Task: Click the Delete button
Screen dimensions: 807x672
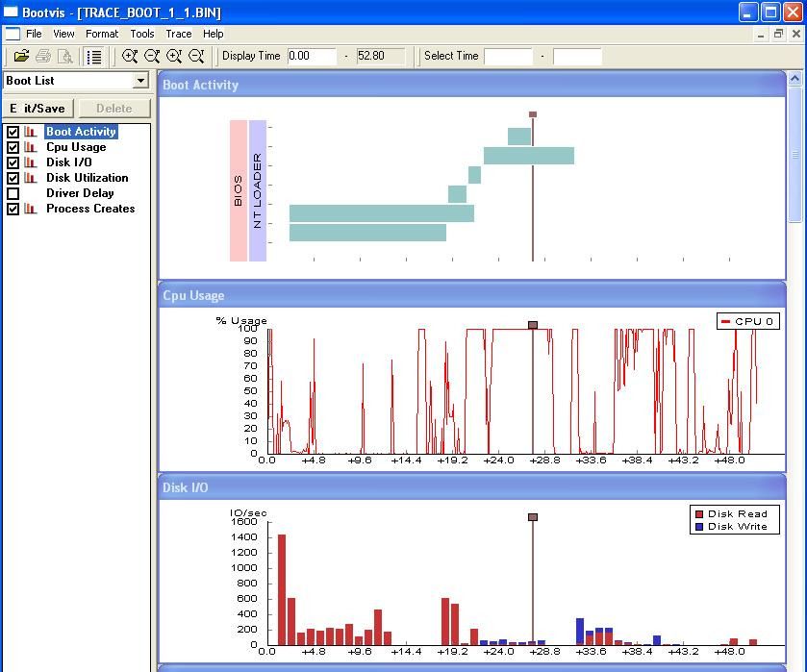Action: coord(114,109)
